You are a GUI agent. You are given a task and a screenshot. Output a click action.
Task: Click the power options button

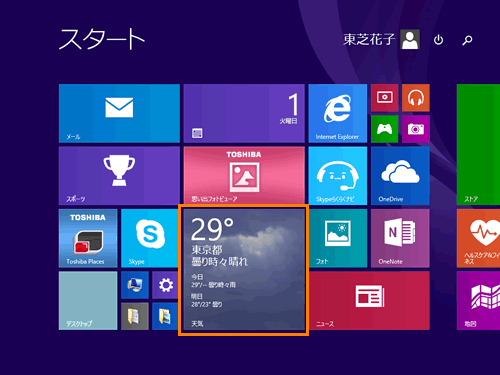(438, 40)
